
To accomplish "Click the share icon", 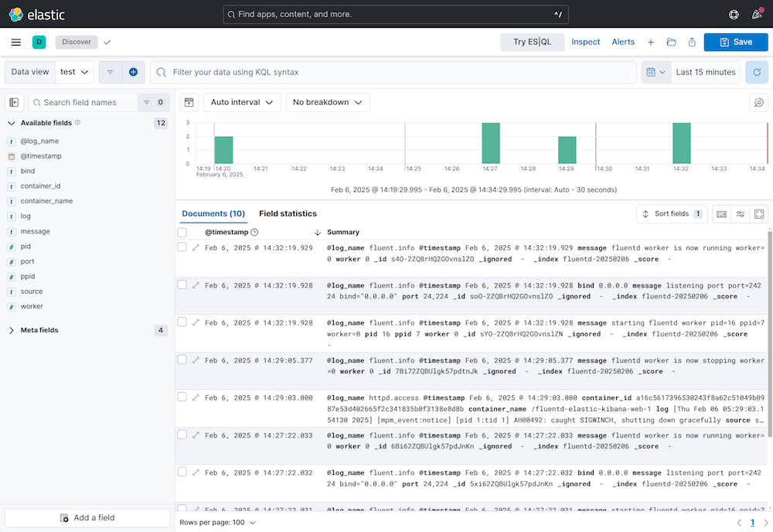I will 692,42.
